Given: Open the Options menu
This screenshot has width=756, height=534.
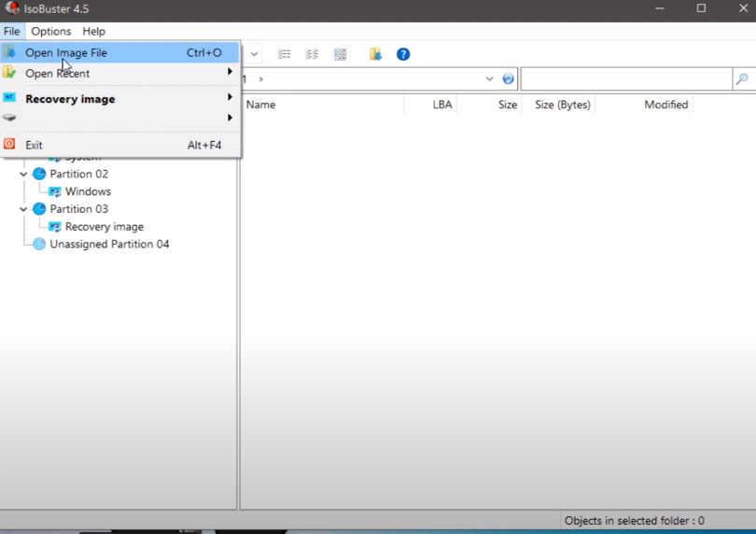Looking at the screenshot, I should coord(51,31).
